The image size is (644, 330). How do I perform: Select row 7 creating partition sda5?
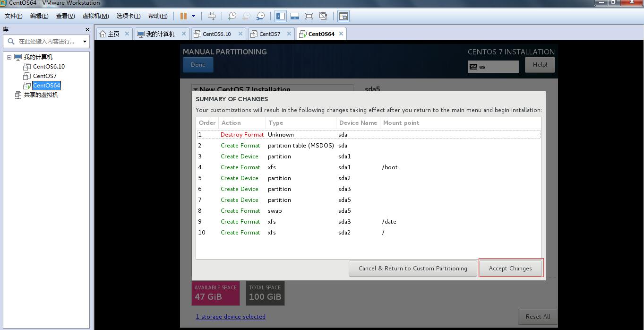click(x=369, y=200)
